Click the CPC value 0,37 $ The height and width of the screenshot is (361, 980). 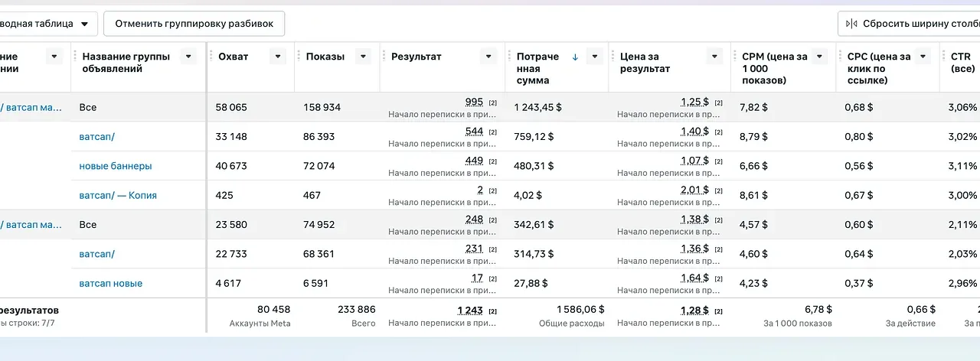coord(858,283)
